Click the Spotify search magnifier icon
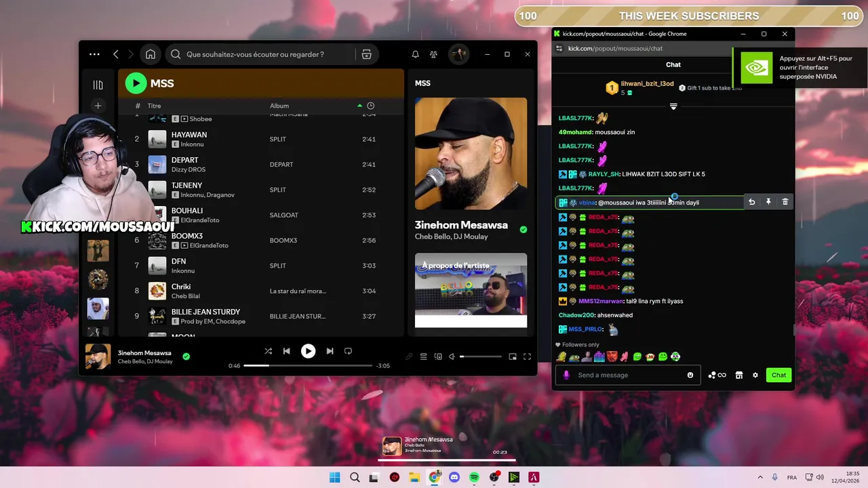The width and height of the screenshot is (868, 488). click(176, 54)
